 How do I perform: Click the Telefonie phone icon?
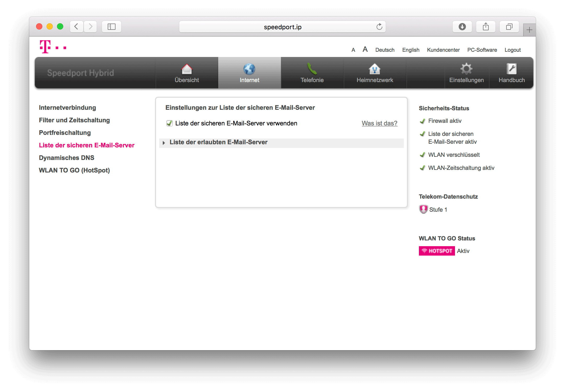pyautogui.click(x=312, y=69)
